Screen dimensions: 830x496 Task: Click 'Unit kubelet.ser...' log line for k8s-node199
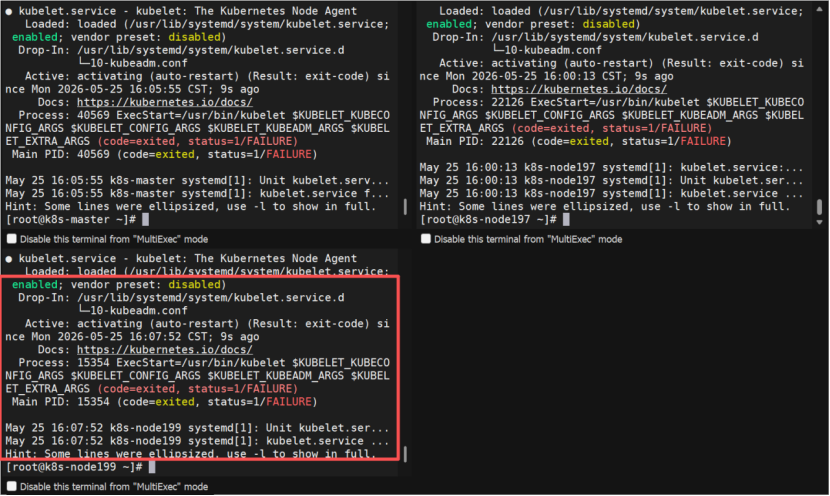pos(197,428)
